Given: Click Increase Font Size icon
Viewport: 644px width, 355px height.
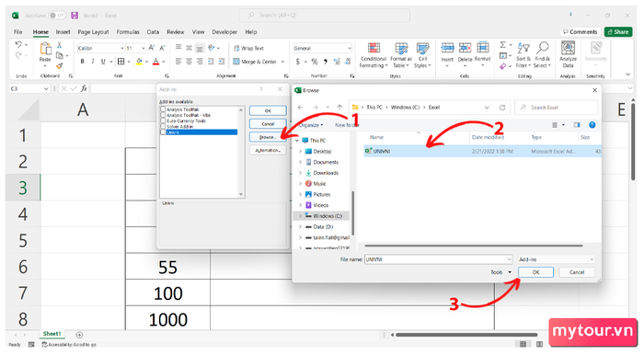Looking at the screenshot, I should [x=152, y=48].
